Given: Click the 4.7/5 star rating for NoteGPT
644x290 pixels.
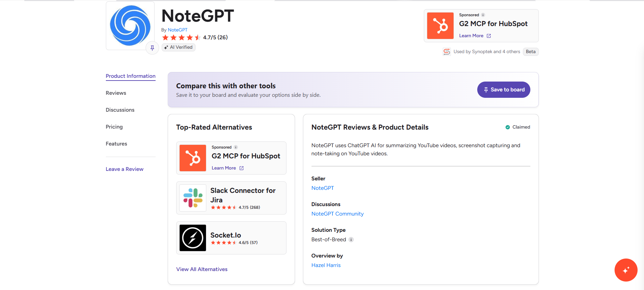Looking at the screenshot, I should 195,37.
